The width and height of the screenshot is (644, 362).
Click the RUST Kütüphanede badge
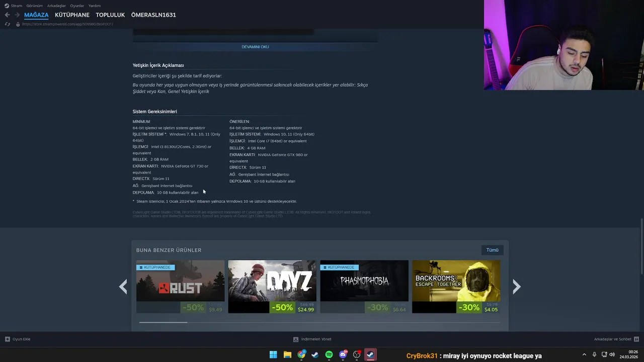pos(155,267)
